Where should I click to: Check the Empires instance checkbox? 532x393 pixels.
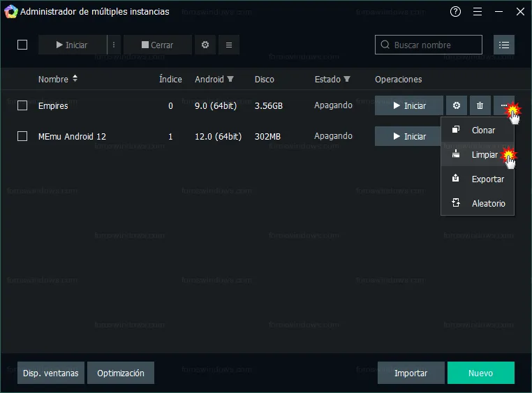tap(22, 105)
